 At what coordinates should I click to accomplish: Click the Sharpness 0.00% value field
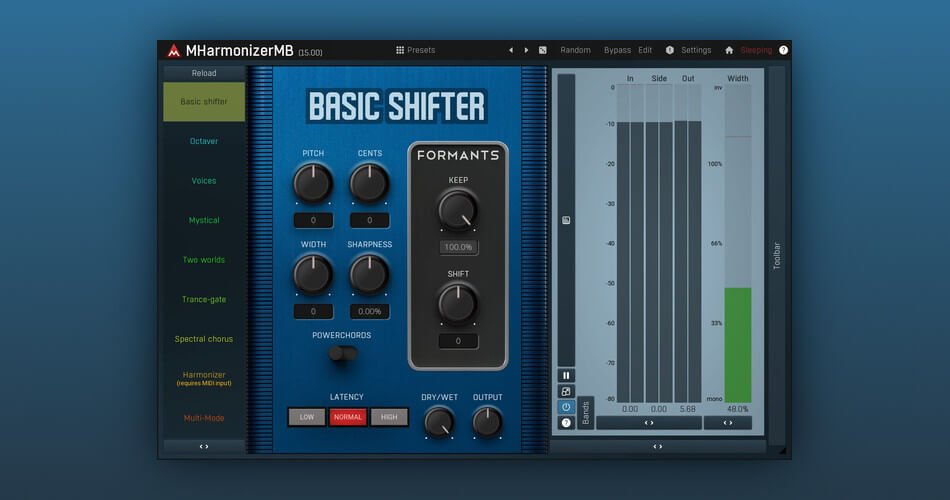(x=370, y=312)
